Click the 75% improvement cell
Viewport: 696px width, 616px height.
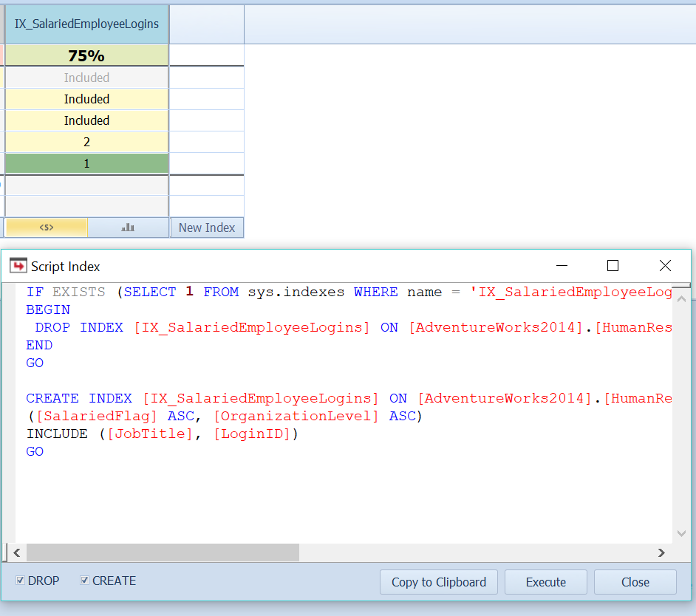click(x=86, y=55)
